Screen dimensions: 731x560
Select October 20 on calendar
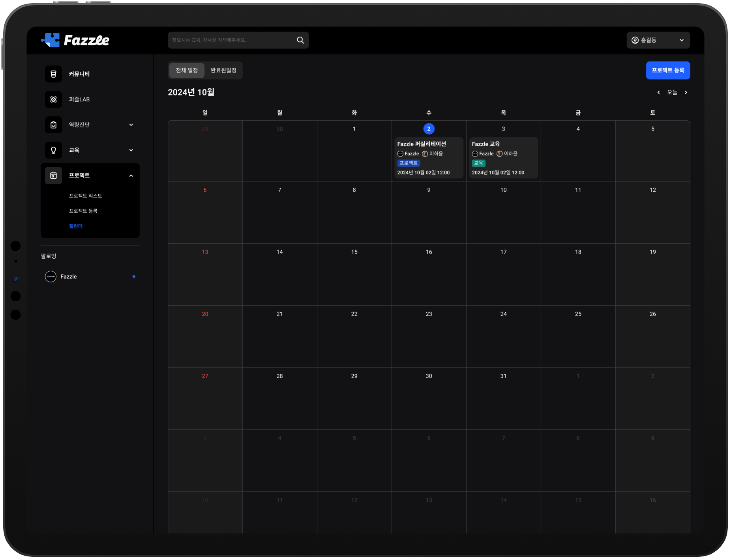click(205, 314)
